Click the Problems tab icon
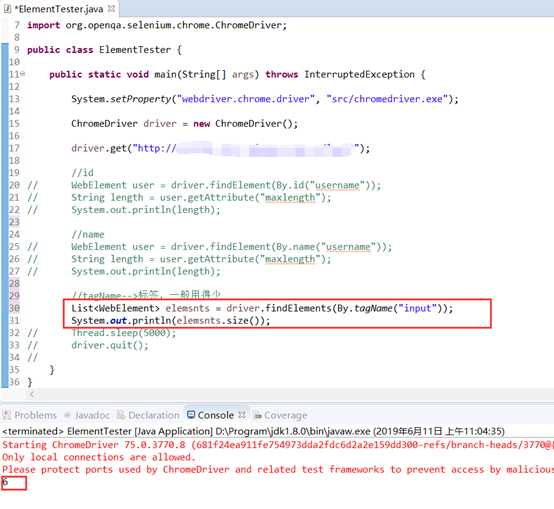The image size is (554, 509). pos(7,415)
